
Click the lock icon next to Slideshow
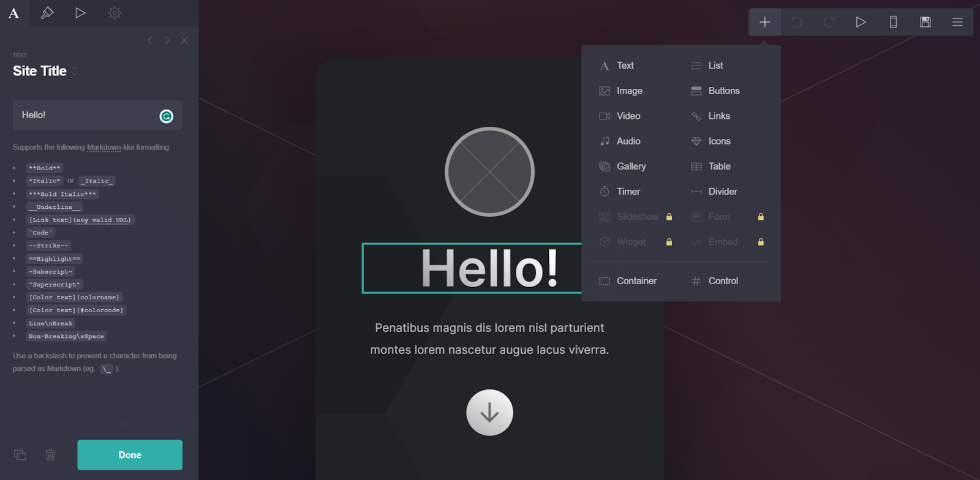pos(669,217)
